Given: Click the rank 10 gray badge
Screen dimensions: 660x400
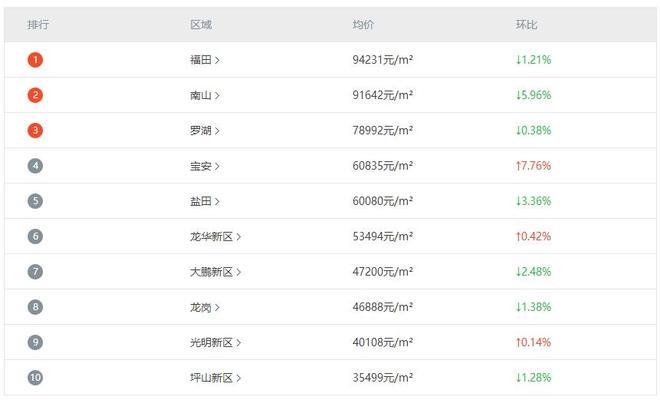Looking at the screenshot, I should [35, 378].
